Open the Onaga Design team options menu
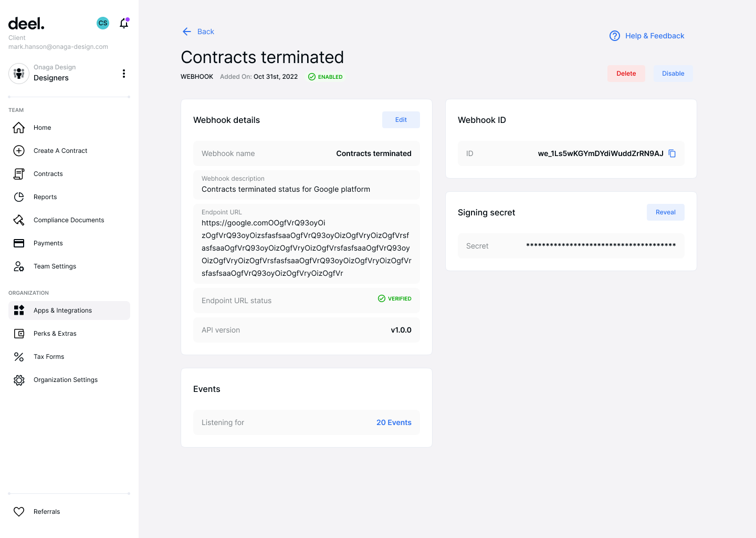This screenshot has height=538, width=756. click(x=124, y=74)
